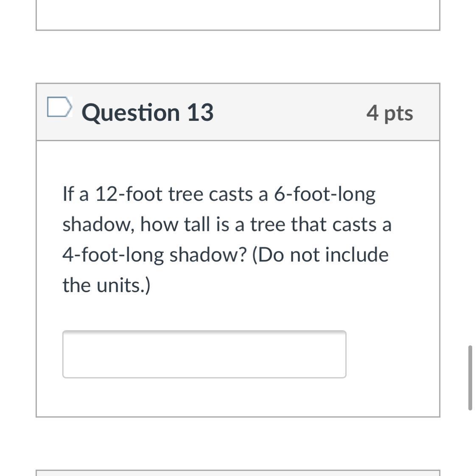476x476 pixels.
Task: Flag Question 13 using the bookmark icon
Action: pos(59,107)
